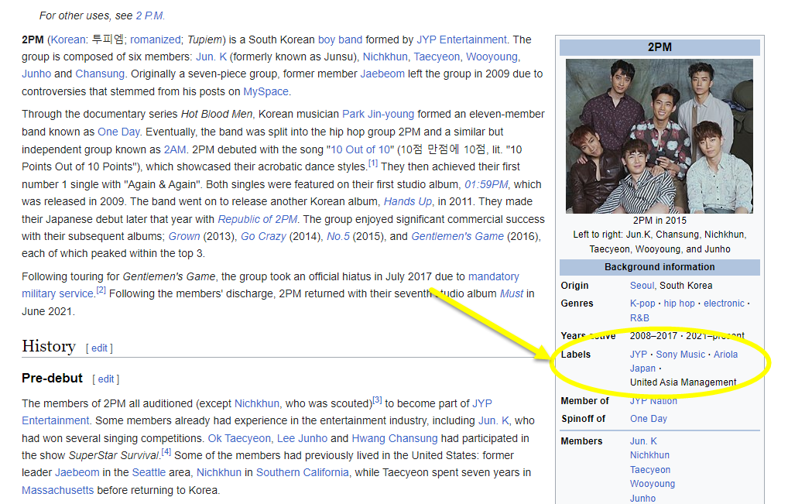This screenshot has height=504, width=812.
Task: Open the Sony Music label link
Action: click(680, 355)
